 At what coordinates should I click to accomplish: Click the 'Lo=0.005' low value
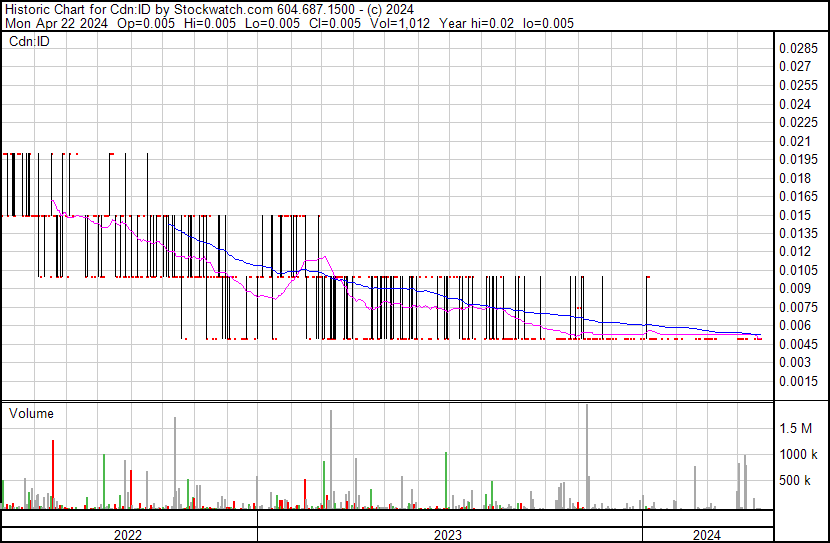272,23
